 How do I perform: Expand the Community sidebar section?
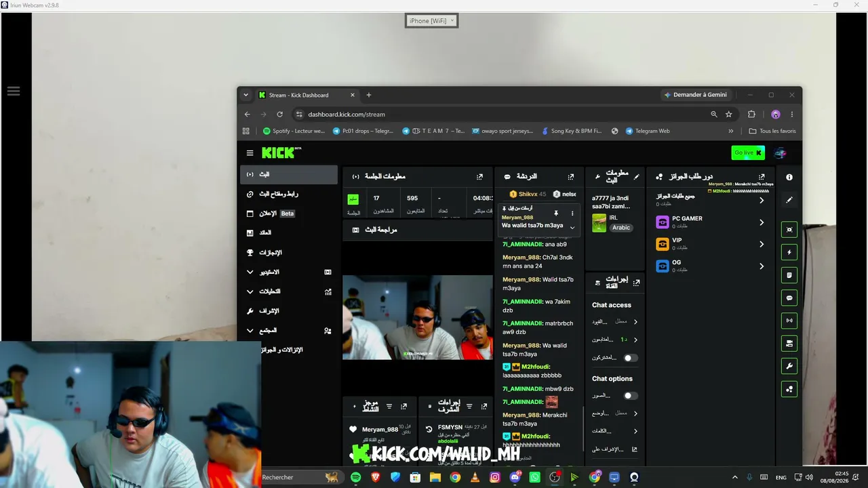pos(288,331)
